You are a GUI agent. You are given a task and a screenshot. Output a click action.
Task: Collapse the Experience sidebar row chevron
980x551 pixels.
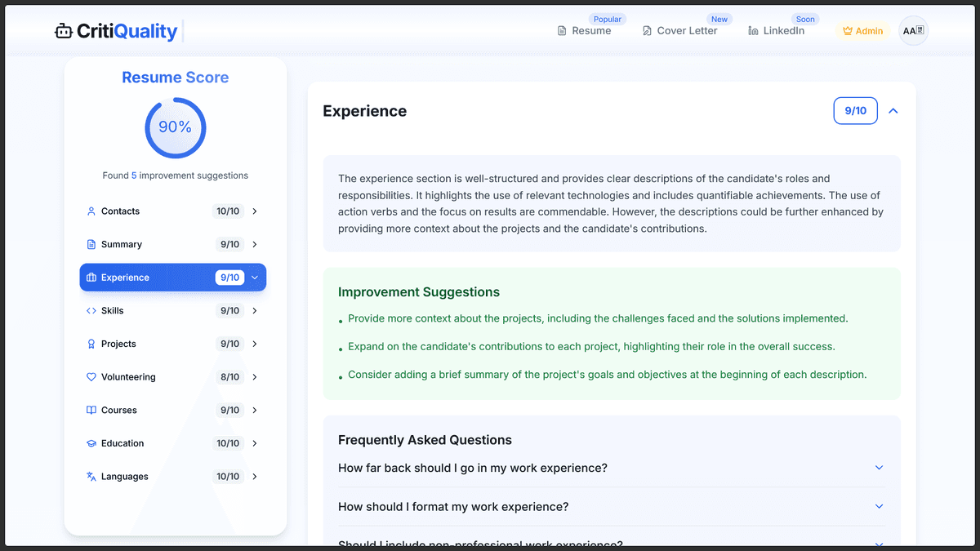[255, 278]
